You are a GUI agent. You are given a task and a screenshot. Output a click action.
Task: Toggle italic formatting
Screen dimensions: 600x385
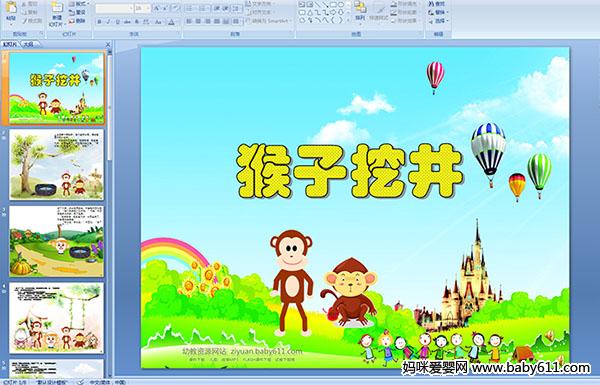108,22
